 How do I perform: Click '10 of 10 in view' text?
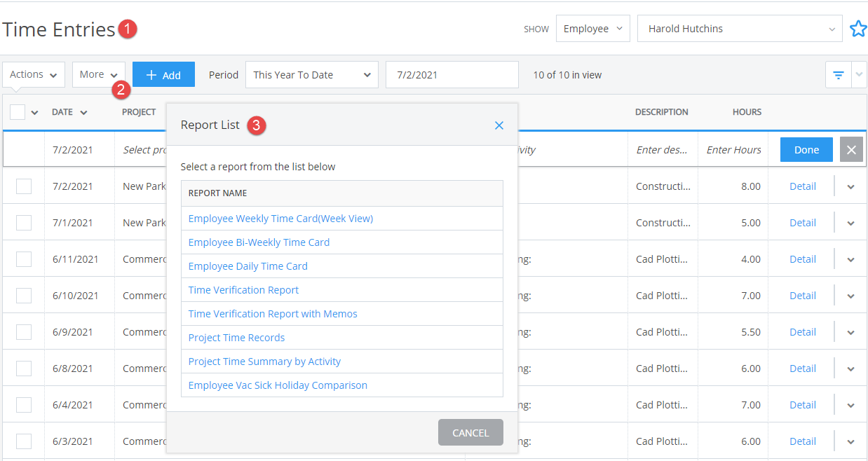[x=567, y=75]
